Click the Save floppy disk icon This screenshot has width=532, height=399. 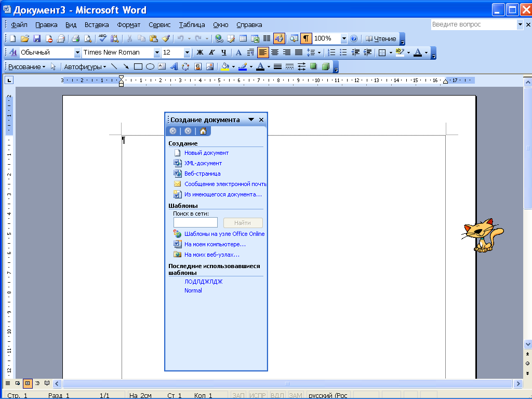click(37, 38)
